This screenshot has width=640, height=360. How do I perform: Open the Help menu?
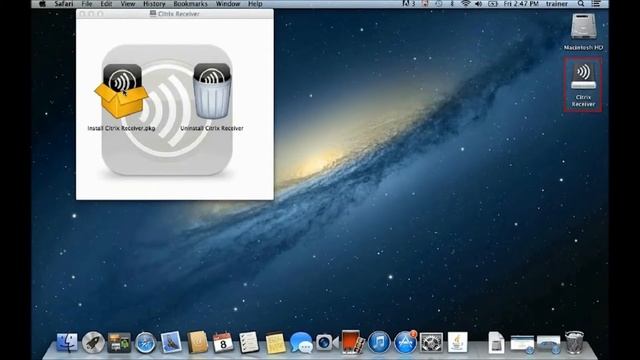255,4
